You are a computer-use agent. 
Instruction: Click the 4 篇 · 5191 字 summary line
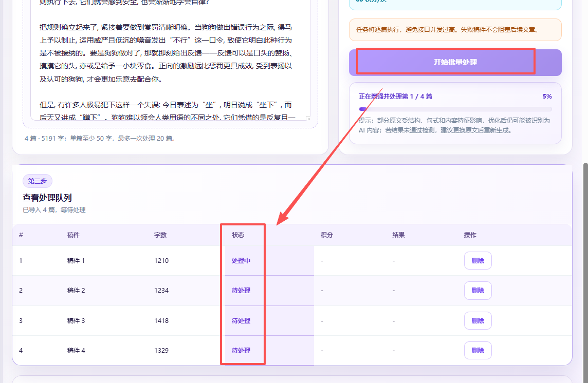tap(101, 138)
